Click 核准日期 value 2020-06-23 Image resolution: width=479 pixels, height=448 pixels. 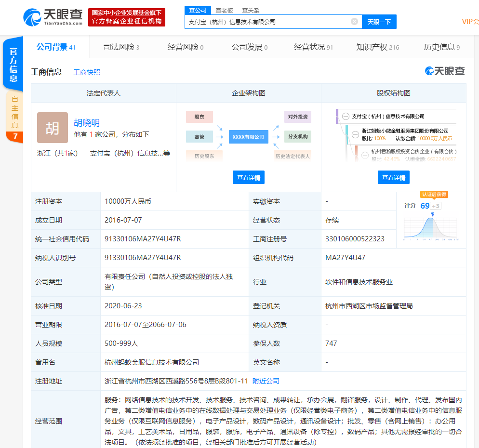(123, 306)
